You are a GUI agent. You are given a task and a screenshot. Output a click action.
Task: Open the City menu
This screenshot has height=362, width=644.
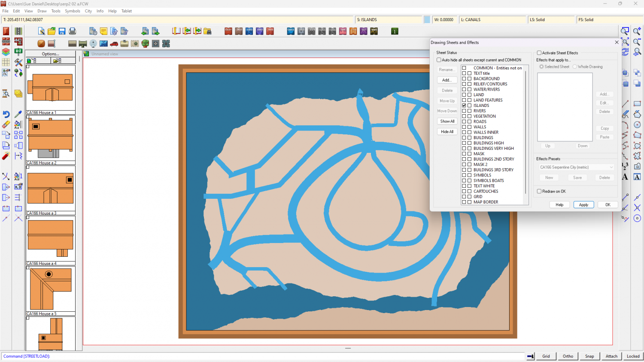pos(88,11)
